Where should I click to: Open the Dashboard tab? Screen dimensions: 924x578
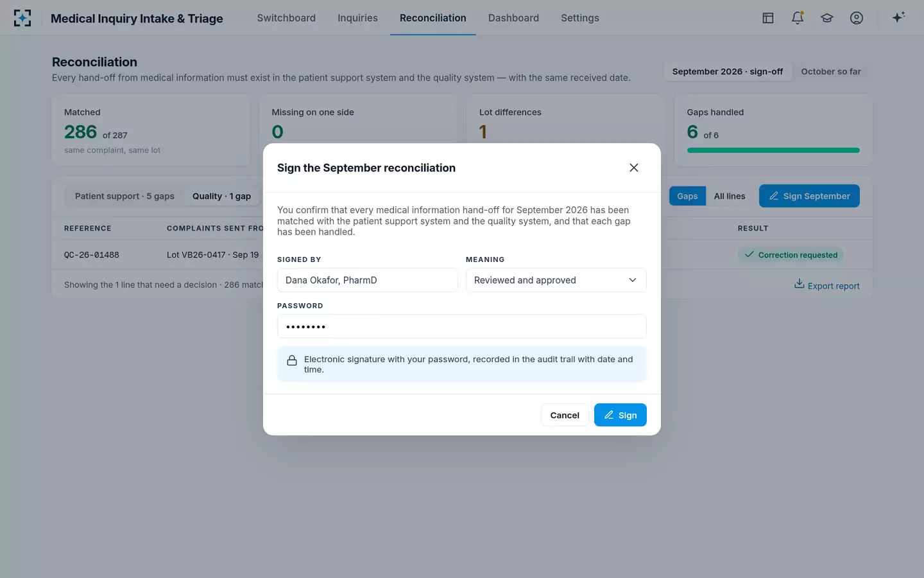[513, 18]
